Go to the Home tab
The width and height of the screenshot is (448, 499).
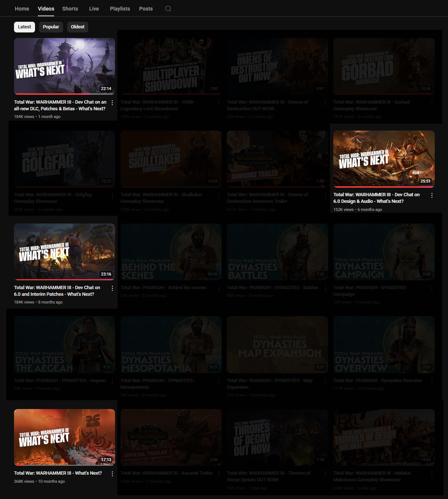(x=22, y=8)
